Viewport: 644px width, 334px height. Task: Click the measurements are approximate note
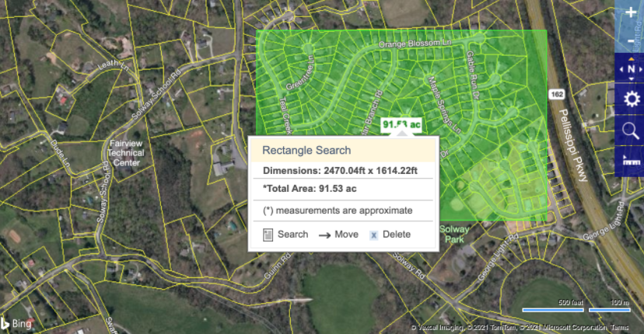pyautogui.click(x=338, y=210)
